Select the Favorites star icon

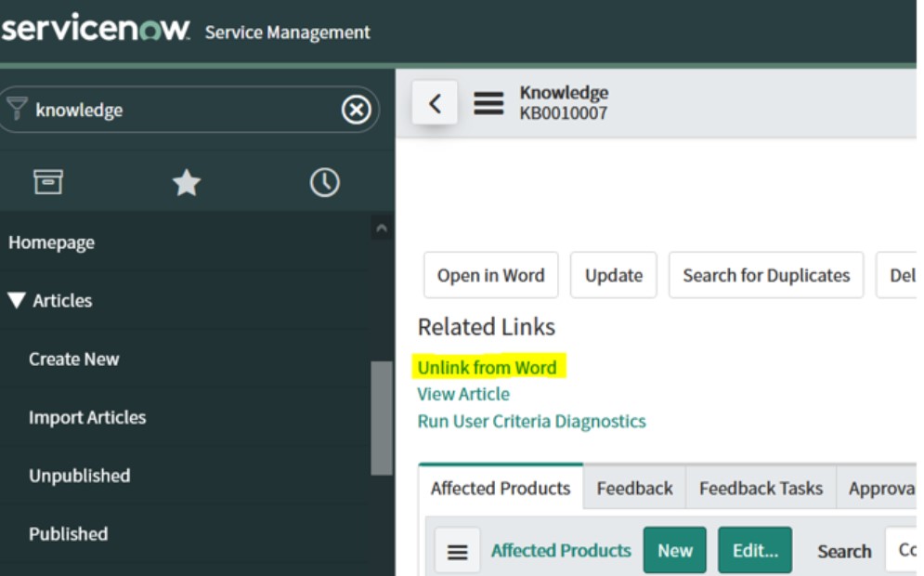[185, 182]
